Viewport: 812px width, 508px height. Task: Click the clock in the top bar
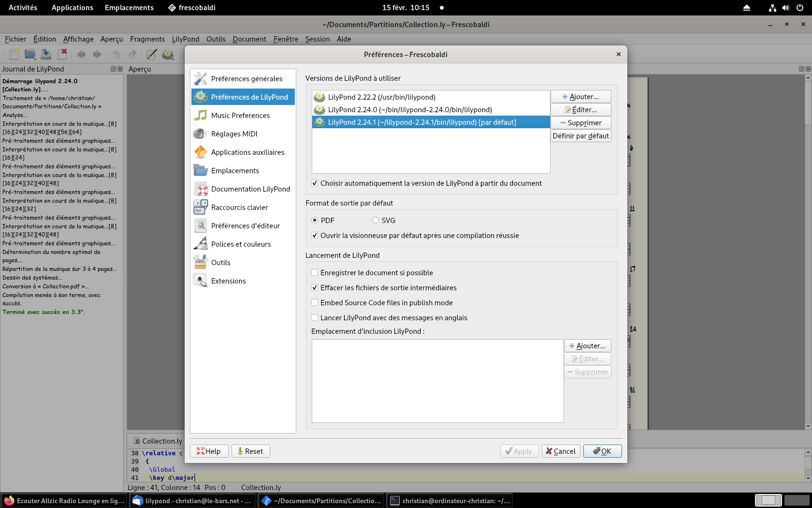pyautogui.click(x=406, y=8)
